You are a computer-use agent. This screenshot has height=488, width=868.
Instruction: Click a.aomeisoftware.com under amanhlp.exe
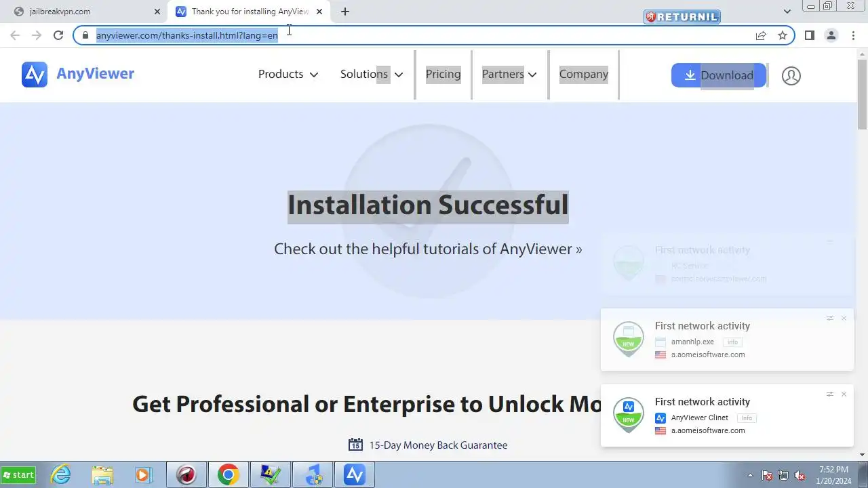708,354
